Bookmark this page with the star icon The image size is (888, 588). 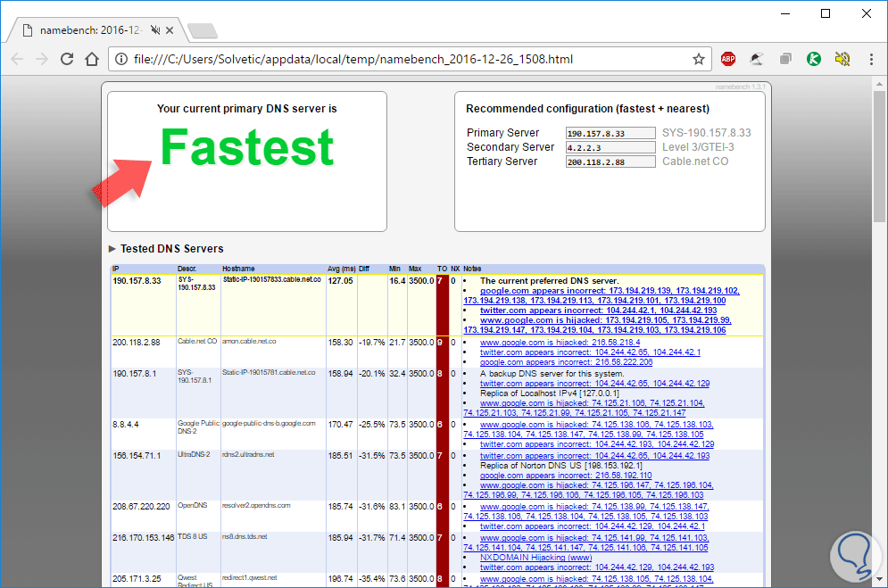[x=698, y=59]
